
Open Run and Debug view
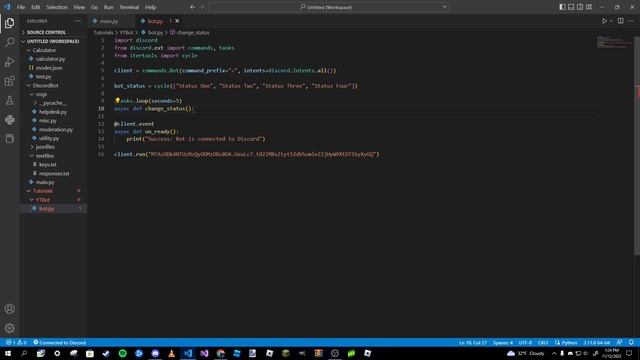(9, 62)
